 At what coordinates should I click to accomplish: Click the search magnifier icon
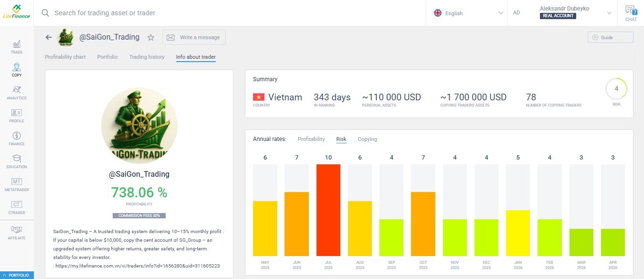[x=45, y=13]
